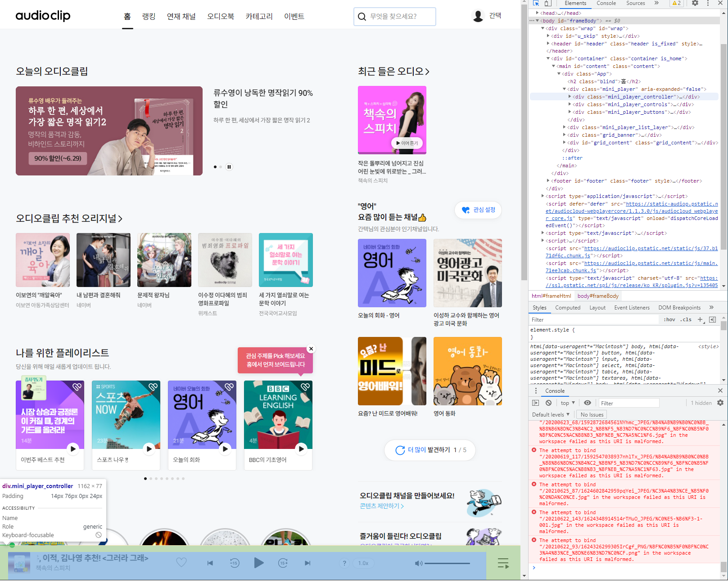Open the 연재 채널 tab
The width and height of the screenshot is (728, 583).
[x=181, y=16]
